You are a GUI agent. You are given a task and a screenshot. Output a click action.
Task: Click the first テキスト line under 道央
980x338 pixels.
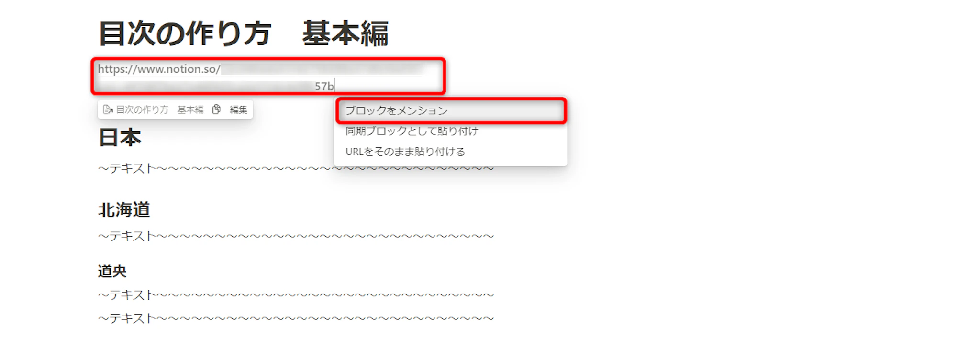click(296, 295)
